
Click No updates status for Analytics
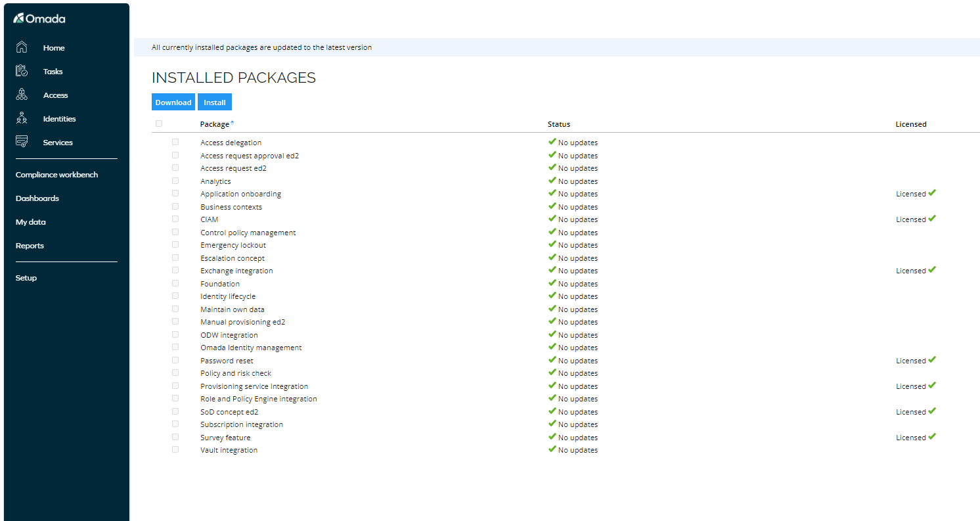[578, 181]
